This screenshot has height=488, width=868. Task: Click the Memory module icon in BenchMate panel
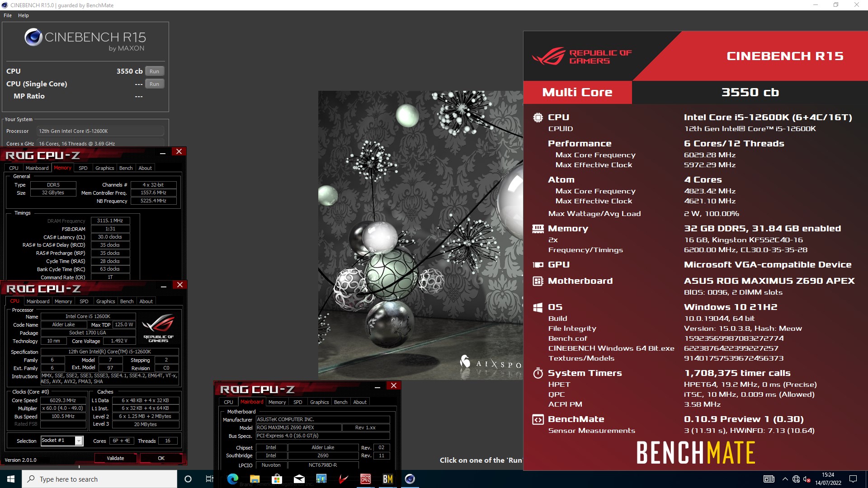[538, 229]
